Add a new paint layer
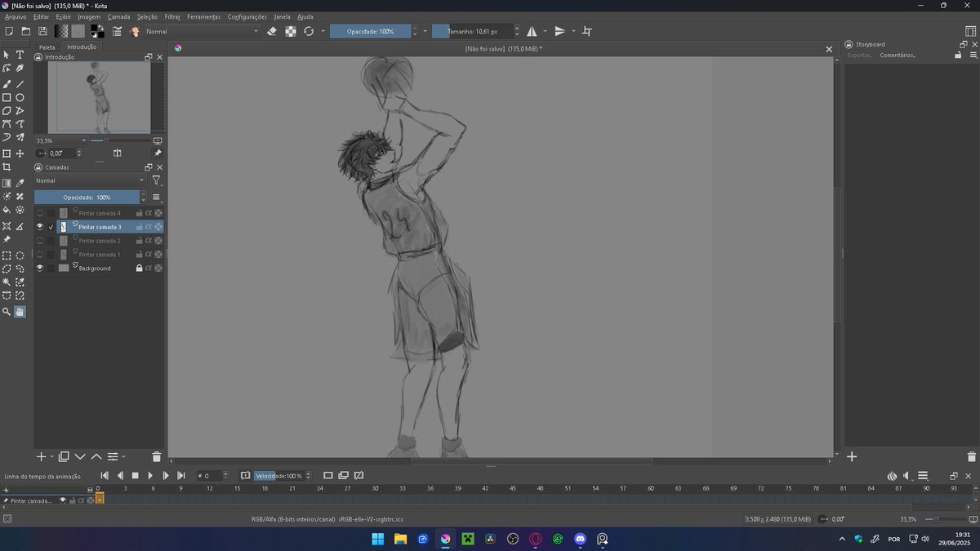Image resolution: width=980 pixels, height=551 pixels. [x=41, y=457]
